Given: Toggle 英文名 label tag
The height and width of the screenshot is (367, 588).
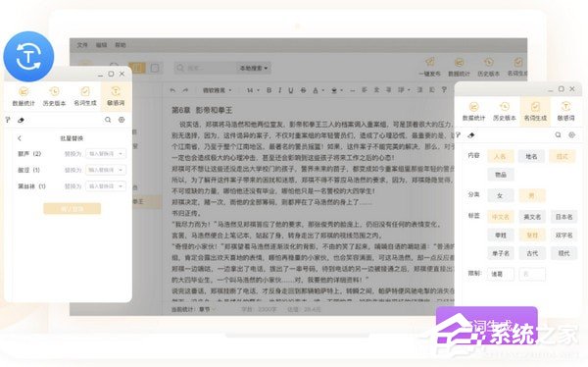Looking at the screenshot, I should click(x=532, y=217).
